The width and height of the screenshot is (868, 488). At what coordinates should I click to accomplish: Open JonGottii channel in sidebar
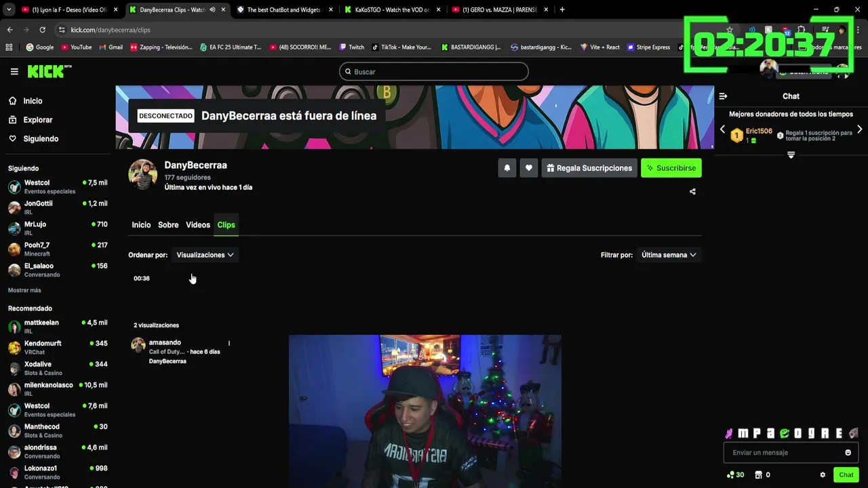tap(58, 207)
